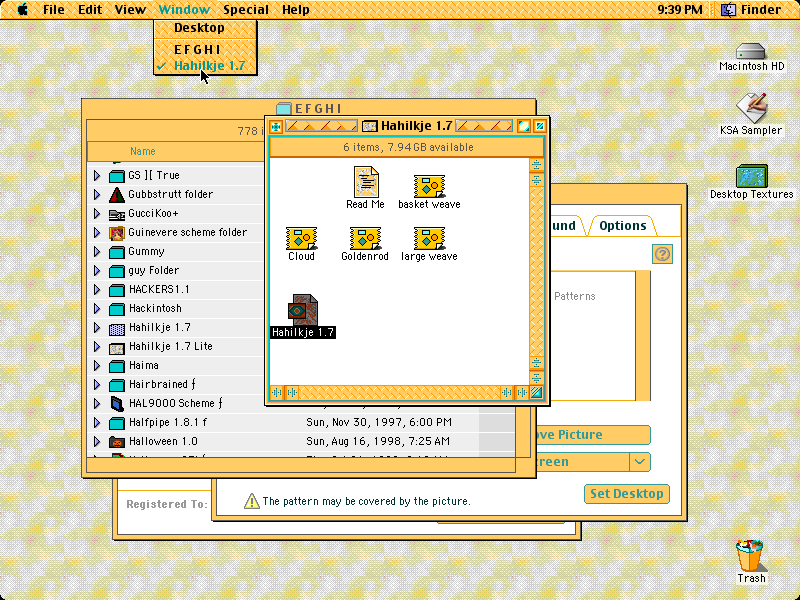800x600 pixels.
Task: Click the Set Desktop button
Action: (x=627, y=494)
